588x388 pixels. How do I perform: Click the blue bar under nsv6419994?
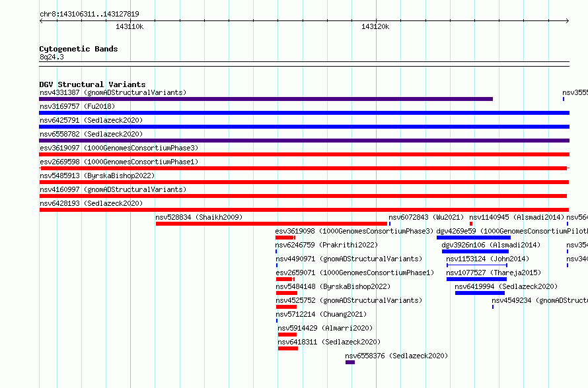[x=480, y=293]
